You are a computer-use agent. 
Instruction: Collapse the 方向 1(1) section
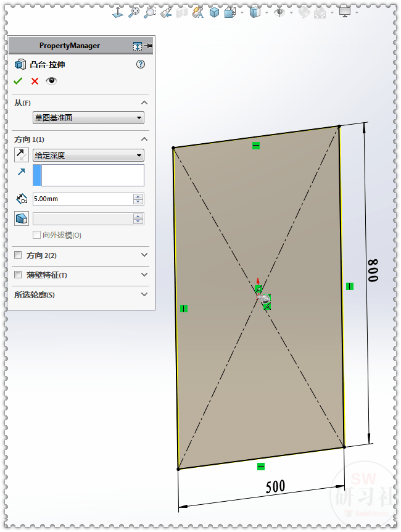point(144,139)
